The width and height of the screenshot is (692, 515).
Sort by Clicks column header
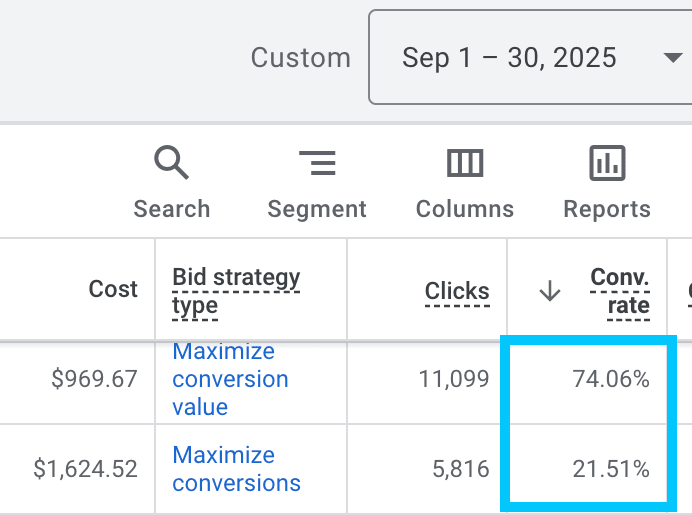pos(457,291)
